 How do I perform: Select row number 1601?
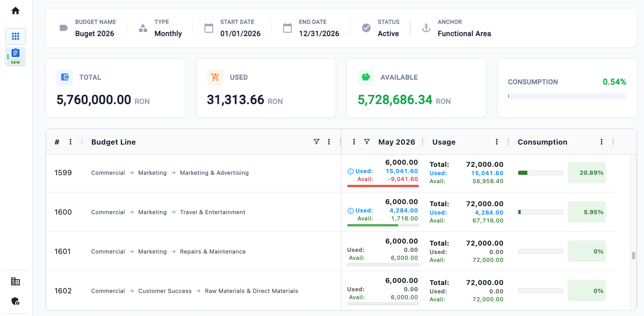[x=63, y=251]
